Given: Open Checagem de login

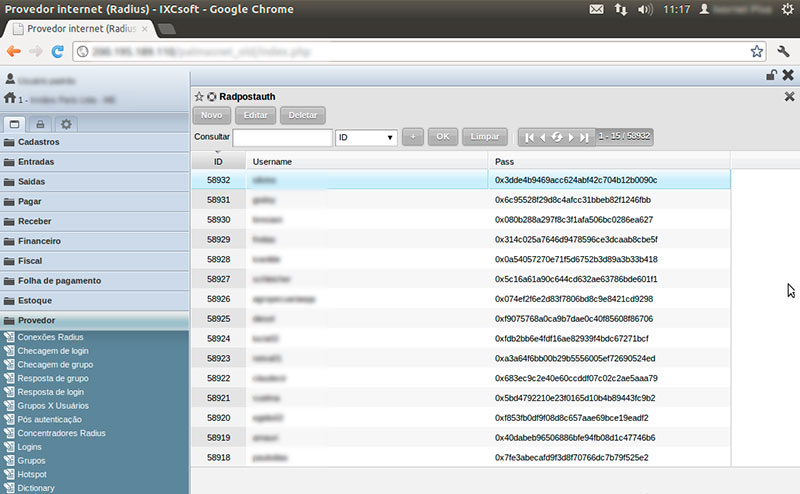Looking at the screenshot, I should pyautogui.click(x=53, y=351).
